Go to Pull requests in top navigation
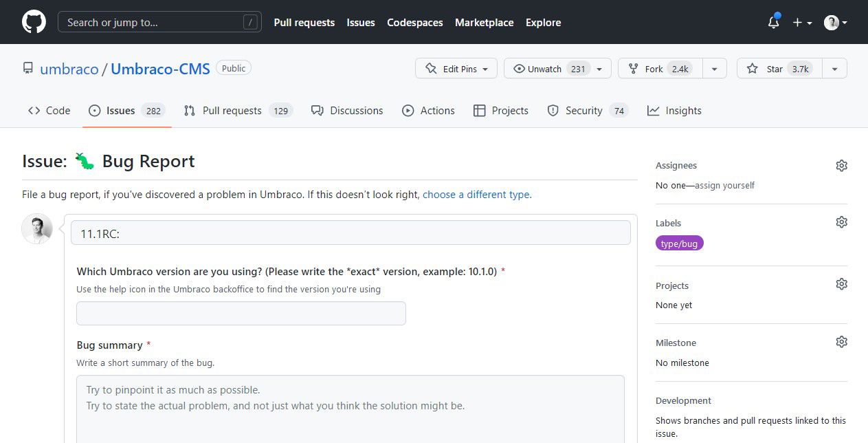868x443 pixels. pos(304,23)
